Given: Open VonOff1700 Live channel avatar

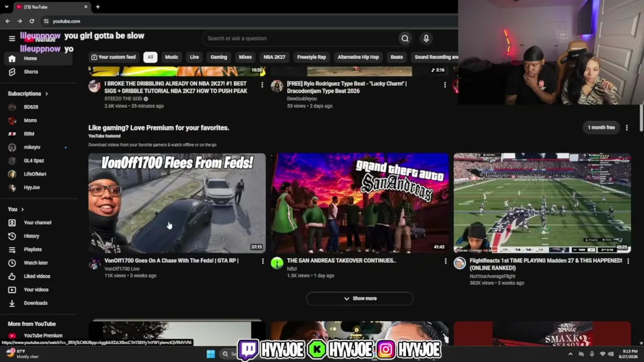Looking at the screenshot, I should click(x=95, y=263).
